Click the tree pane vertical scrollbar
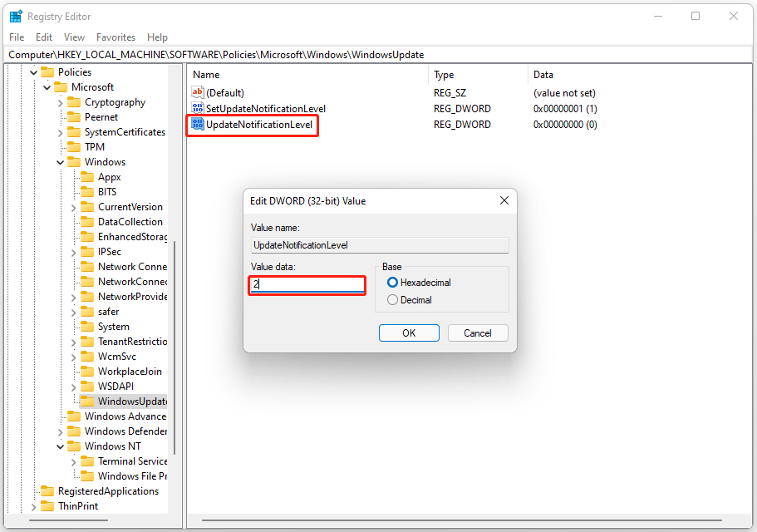 (174, 347)
